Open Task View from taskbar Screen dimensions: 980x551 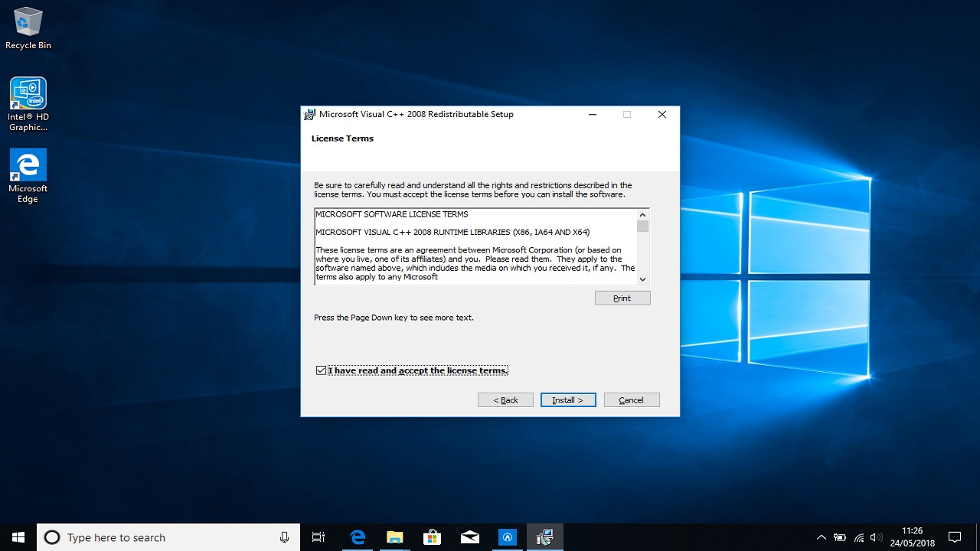click(x=318, y=537)
